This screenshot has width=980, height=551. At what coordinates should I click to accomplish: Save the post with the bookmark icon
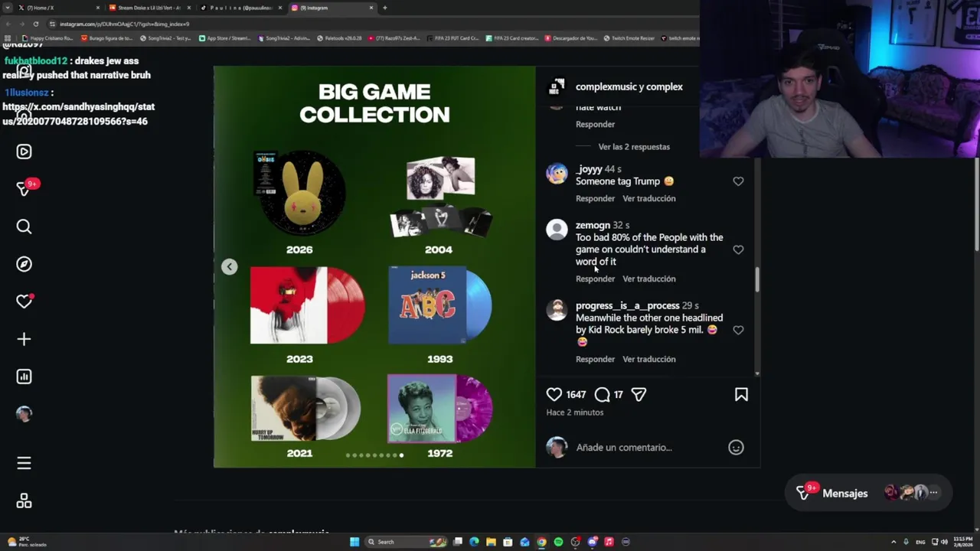741,395
